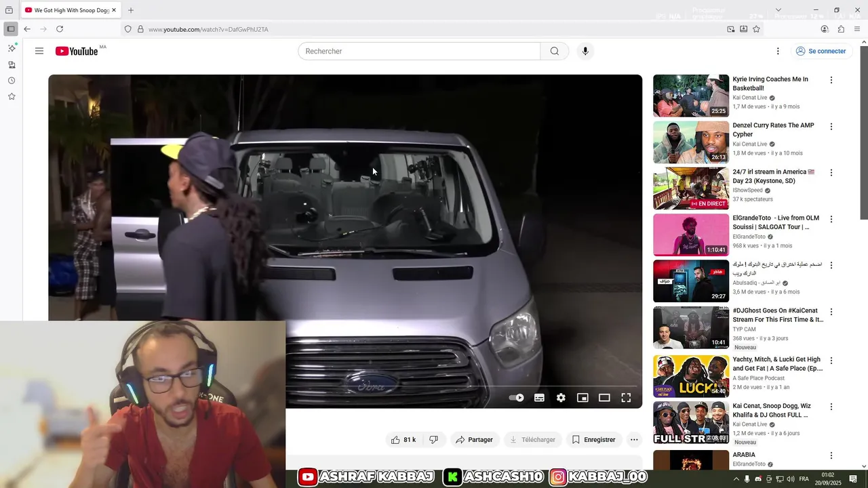Screen dimensions: 868x488
Task: Open the ARABIA video title
Action: click(x=744, y=455)
